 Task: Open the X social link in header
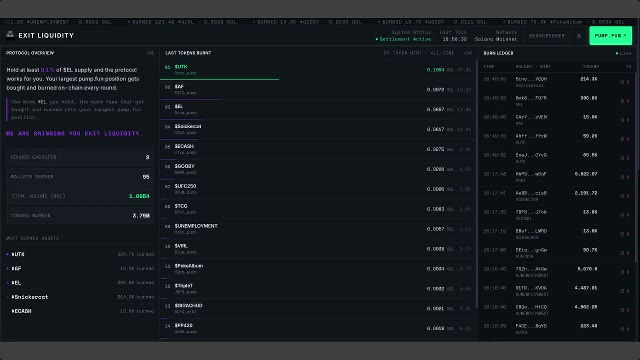(579, 36)
